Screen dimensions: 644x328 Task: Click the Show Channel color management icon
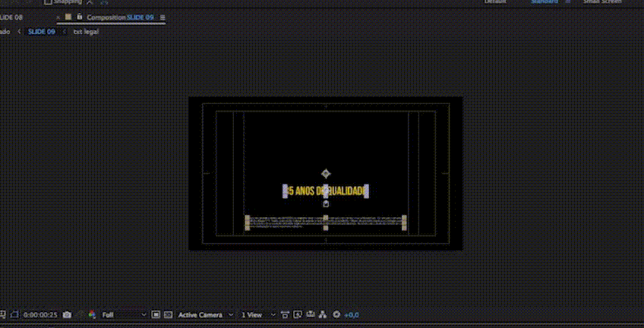tap(92, 314)
